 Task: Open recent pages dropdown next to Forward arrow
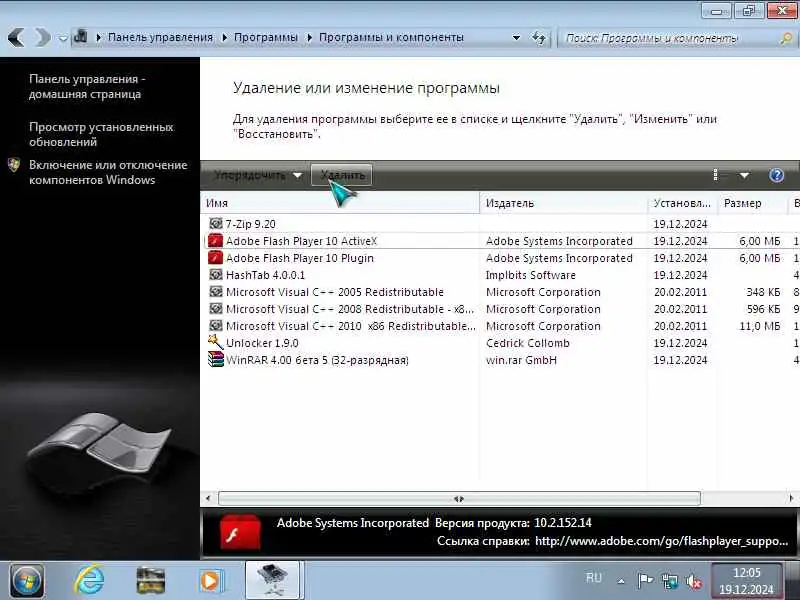click(63, 38)
